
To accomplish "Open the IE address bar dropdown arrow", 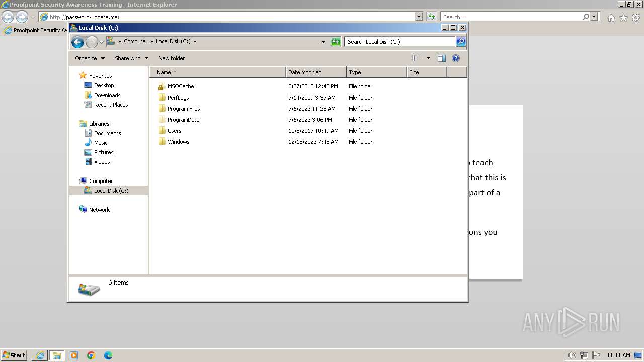I will 419,17.
